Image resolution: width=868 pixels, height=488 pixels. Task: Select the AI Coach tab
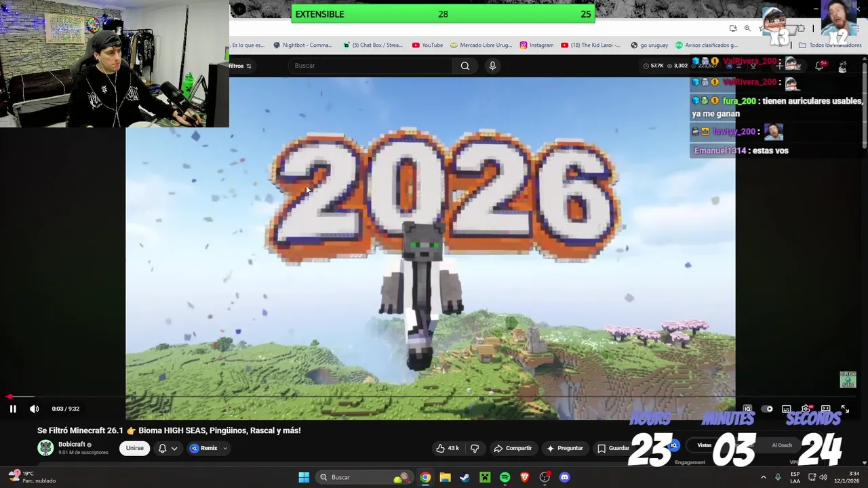(782, 445)
